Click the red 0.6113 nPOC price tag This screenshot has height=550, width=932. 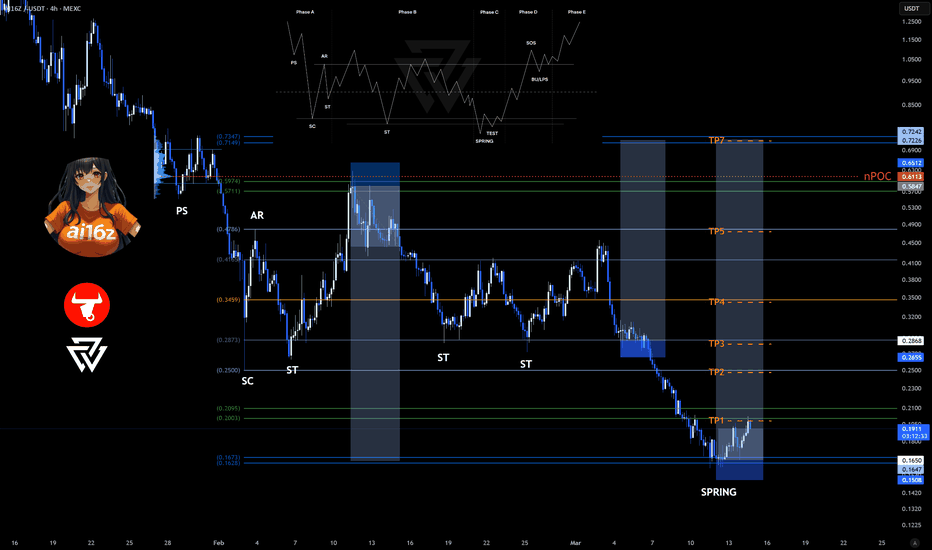tap(911, 177)
